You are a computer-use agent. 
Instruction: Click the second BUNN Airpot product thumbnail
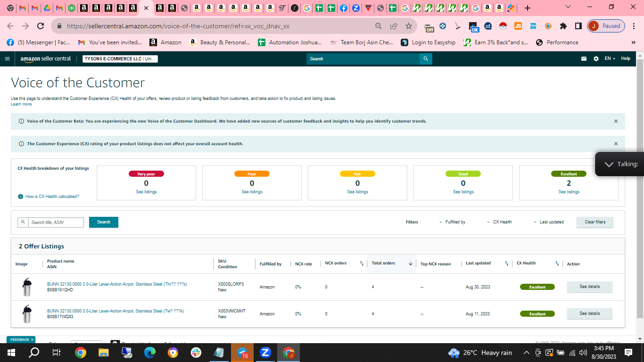[x=27, y=314]
